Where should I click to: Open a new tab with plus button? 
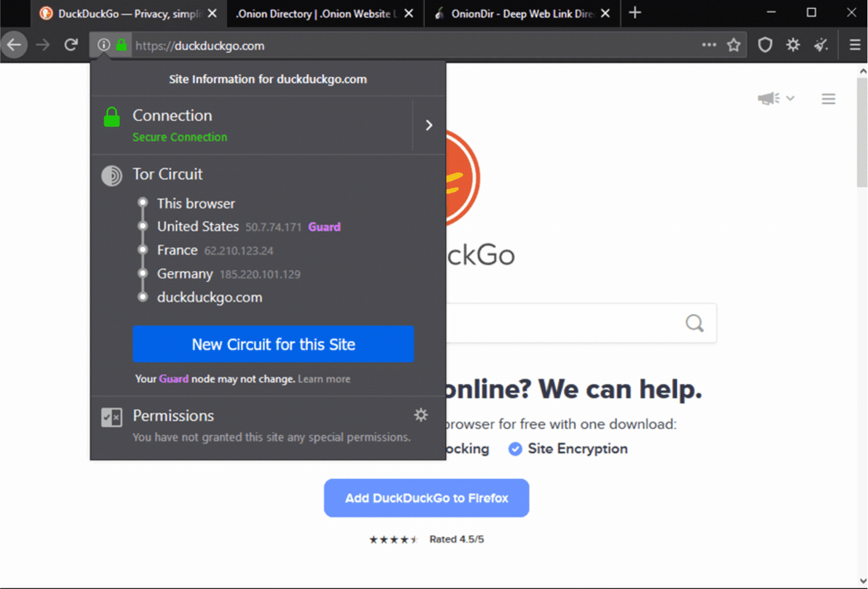[x=635, y=13]
